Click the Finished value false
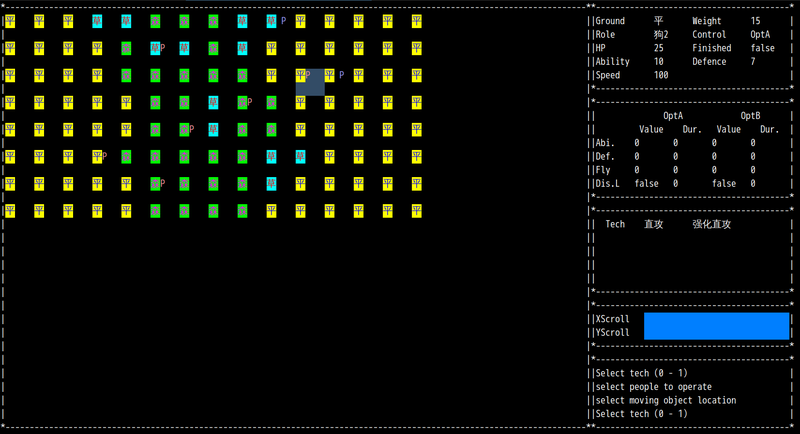Image resolution: width=800 pixels, height=434 pixels. pos(763,48)
